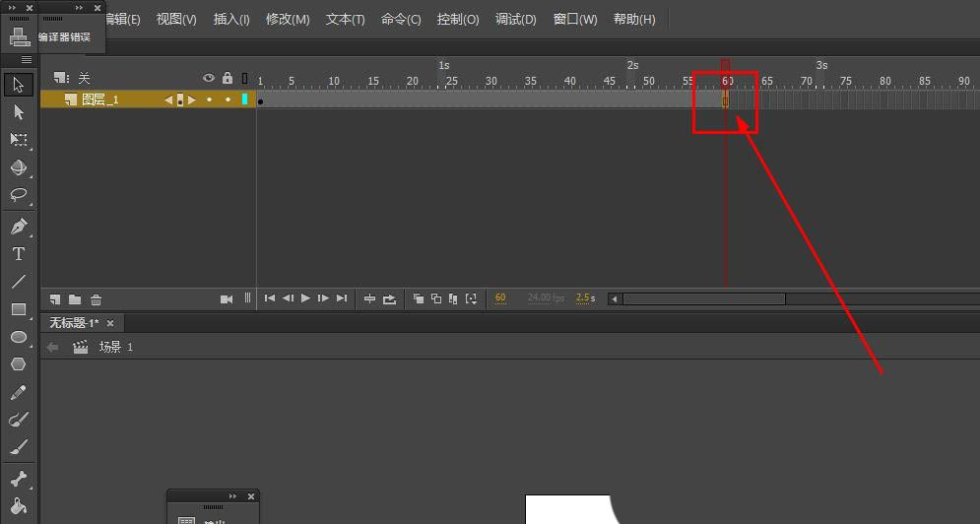Toggle edit multiple frames
980x524 pixels.
pyautogui.click(x=453, y=298)
